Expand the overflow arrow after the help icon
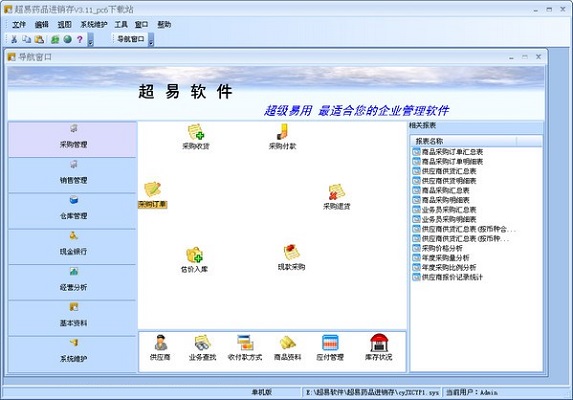Screen dimensions: 573x400 coord(91,39)
